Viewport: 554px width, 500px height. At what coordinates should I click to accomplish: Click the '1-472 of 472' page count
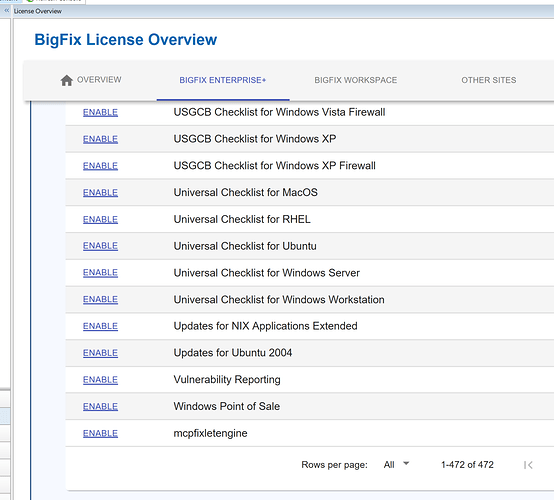pyautogui.click(x=467, y=465)
